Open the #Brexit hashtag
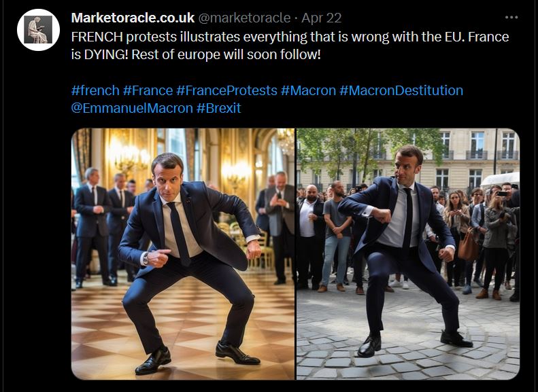Image resolution: width=538 pixels, height=392 pixels. pos(218,108)
